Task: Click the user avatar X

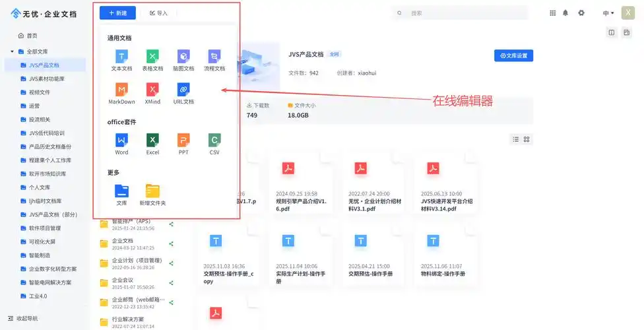Action: [628, 13]
